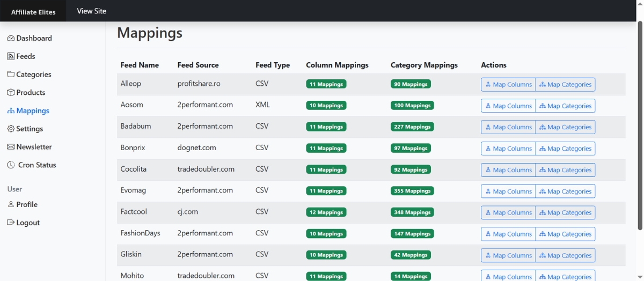Map Columns for the Alleop feed
Image resolution: width=644 pixels, height=281 pixels.
click(x=508, y=84)
